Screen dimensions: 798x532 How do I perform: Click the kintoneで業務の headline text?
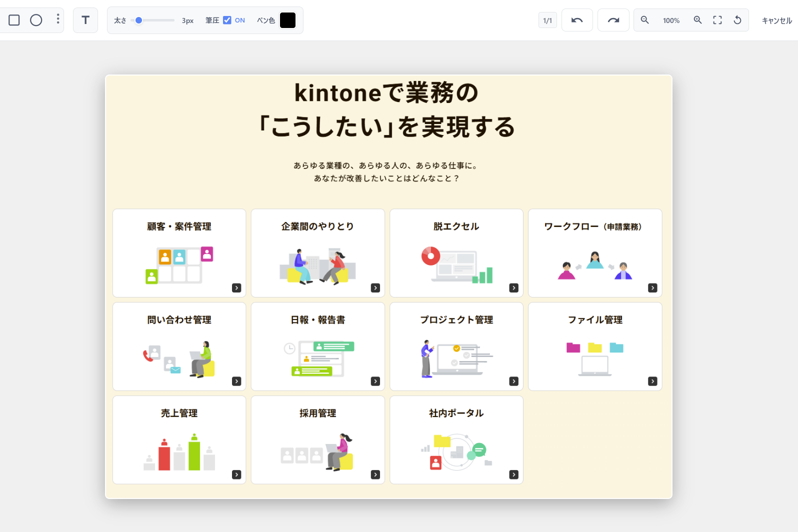(x=386, y=93)
